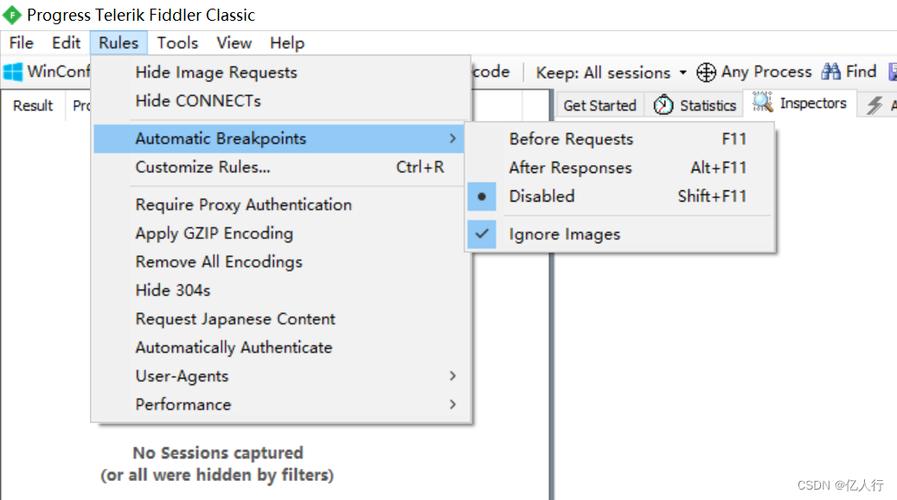The width and height of the screenshot is (897, 500).
Task: Open the Edit menu
Action: click(x=66, y=43)
